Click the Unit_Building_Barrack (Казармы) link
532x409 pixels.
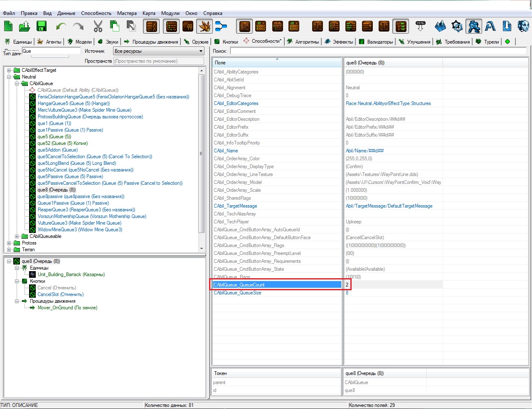click(x=71, y=274)
